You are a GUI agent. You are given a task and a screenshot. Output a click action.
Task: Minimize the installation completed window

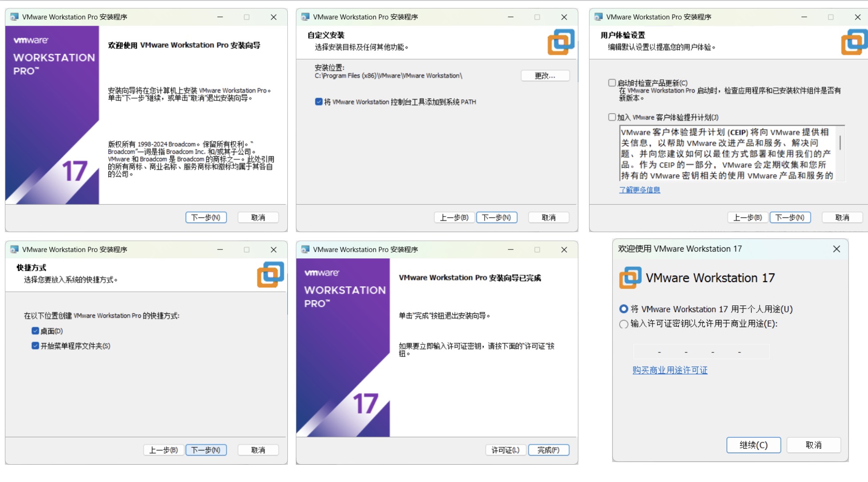click(511, 249)
